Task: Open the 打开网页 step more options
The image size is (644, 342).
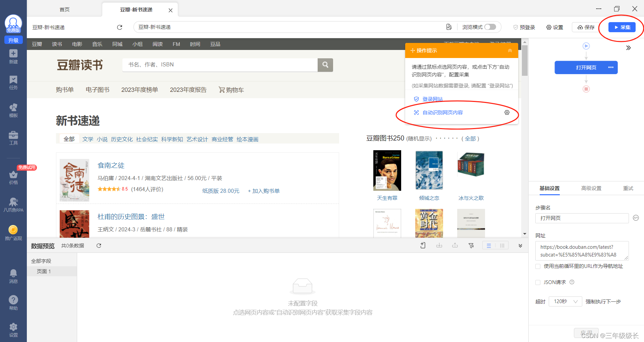Action: [611, 67]
